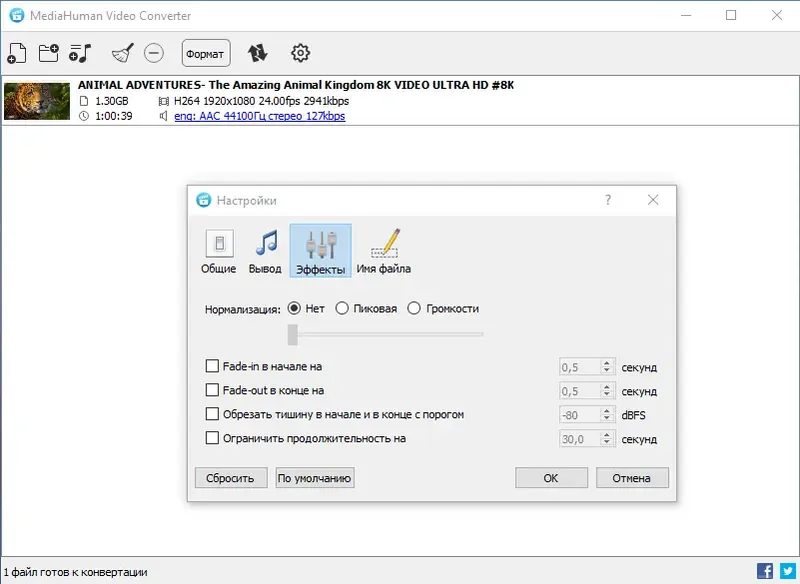Open the add folder tool
The image size is (800, 584).
[48, 52]
